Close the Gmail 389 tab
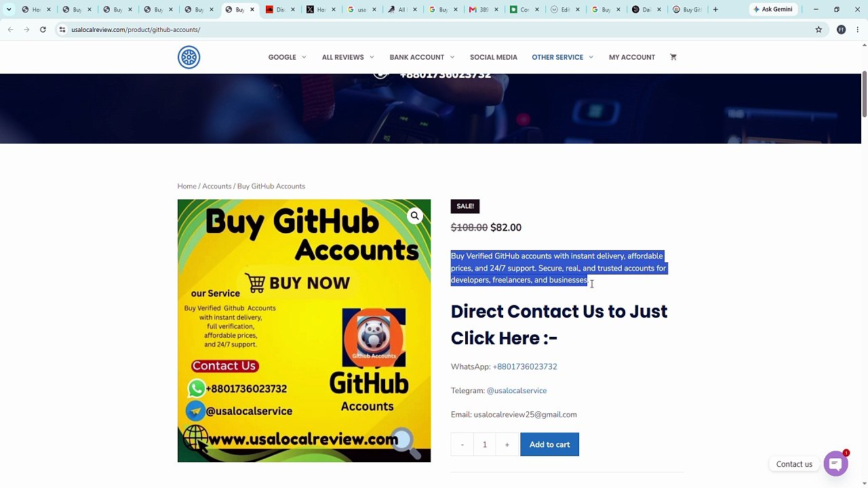868x488 pixels. (496, 9)
